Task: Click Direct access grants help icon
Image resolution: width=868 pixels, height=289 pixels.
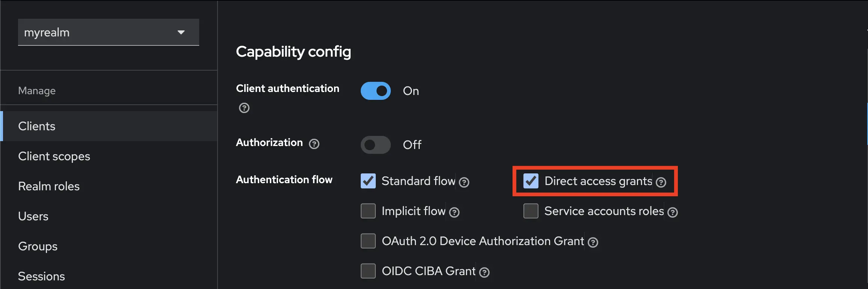Action: [x=661, y=182]
